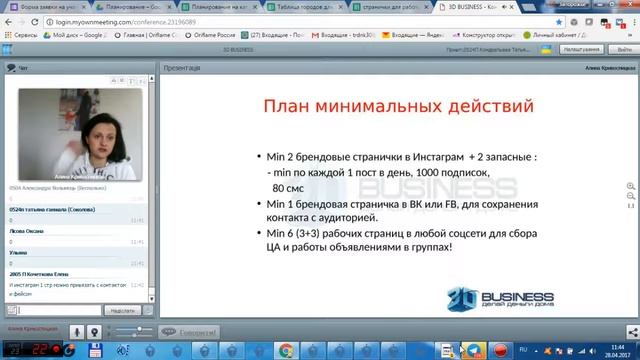The image size is (640, 360).
Task: Click chat message from Лисова Оксана
Action: click(x=77, y=236)
